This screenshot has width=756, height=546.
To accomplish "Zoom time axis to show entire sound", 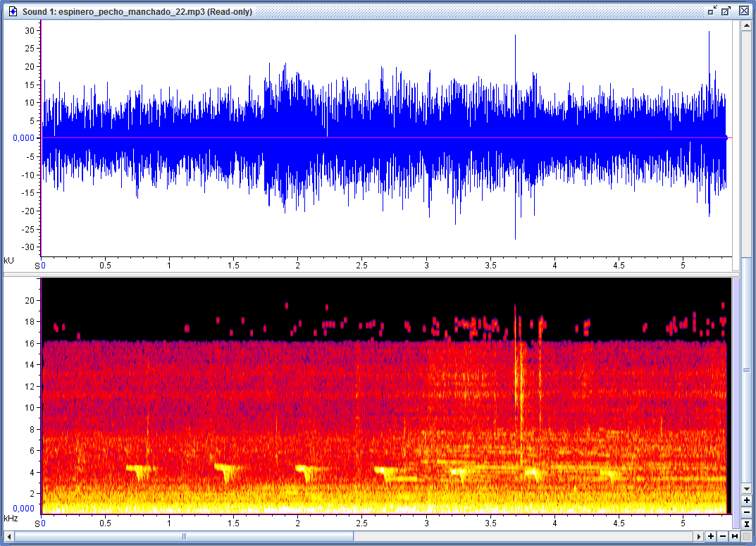I will point(735,537).
